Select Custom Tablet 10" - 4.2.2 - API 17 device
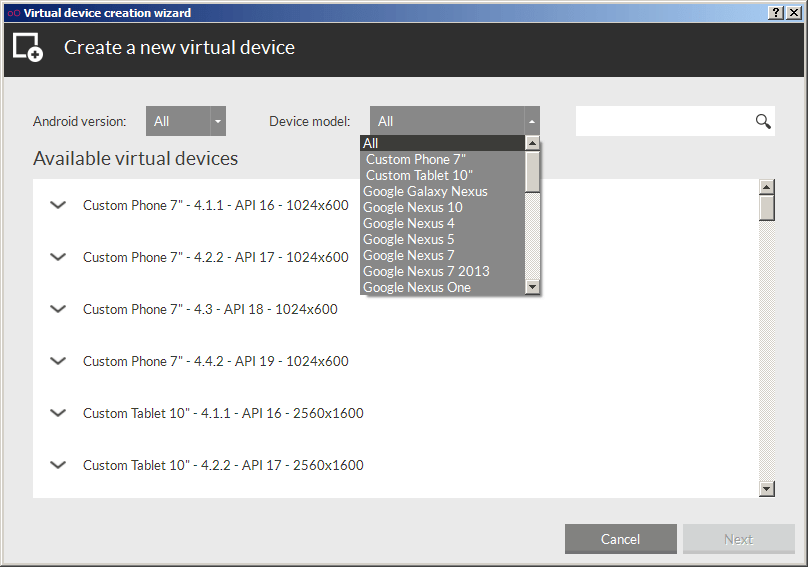The width and height of the screenshot is (808, 567). (x=223, y=465)
